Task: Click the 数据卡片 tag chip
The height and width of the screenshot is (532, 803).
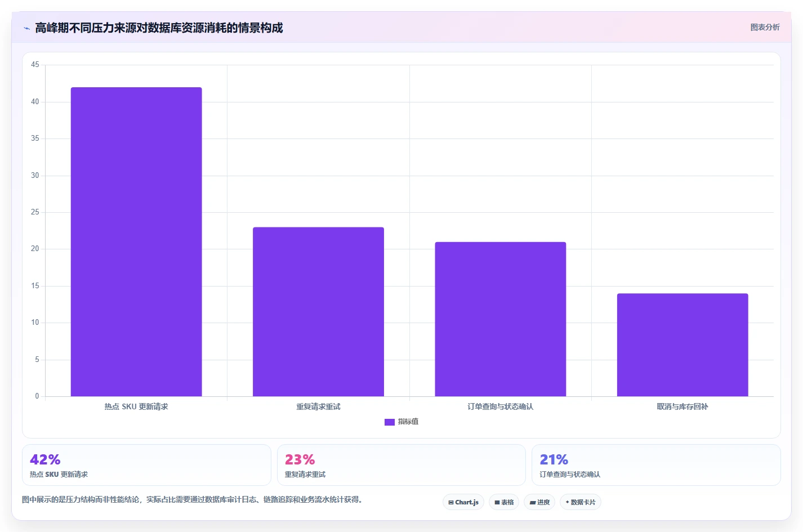Action: (581, 502)
